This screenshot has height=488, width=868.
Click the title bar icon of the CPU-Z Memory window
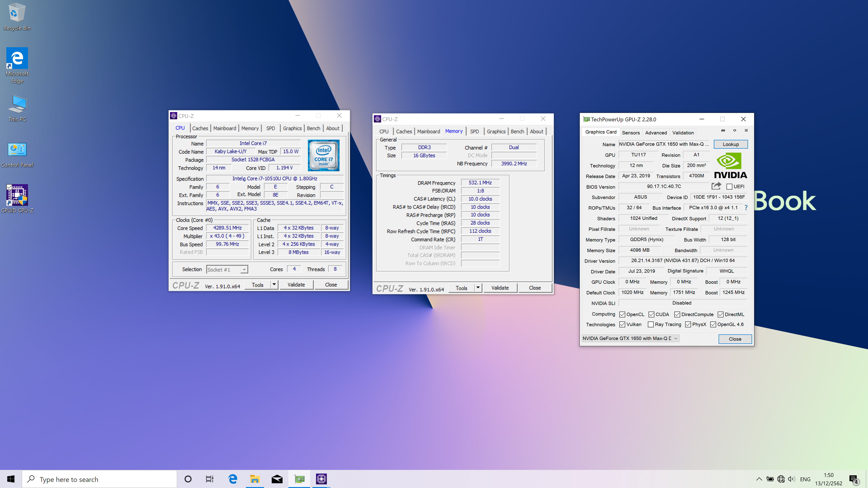377,119
